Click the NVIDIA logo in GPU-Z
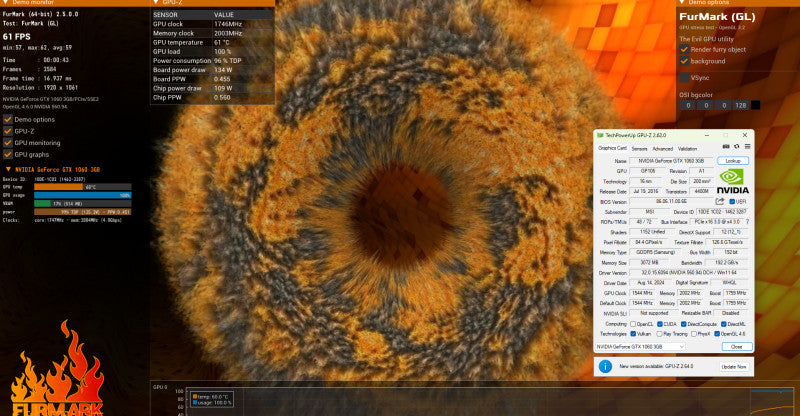This screenshot has width=800, height=416. [x=733, y=181]
